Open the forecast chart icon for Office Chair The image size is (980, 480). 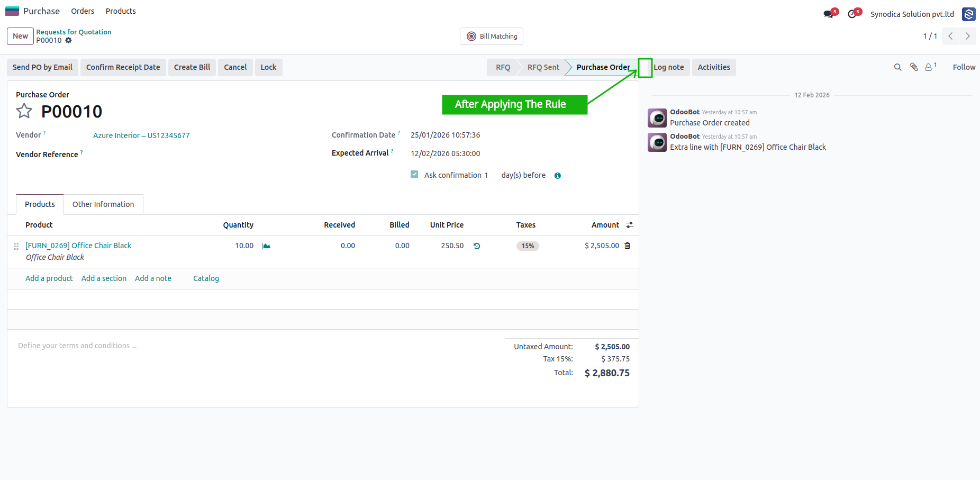point(267,246)
